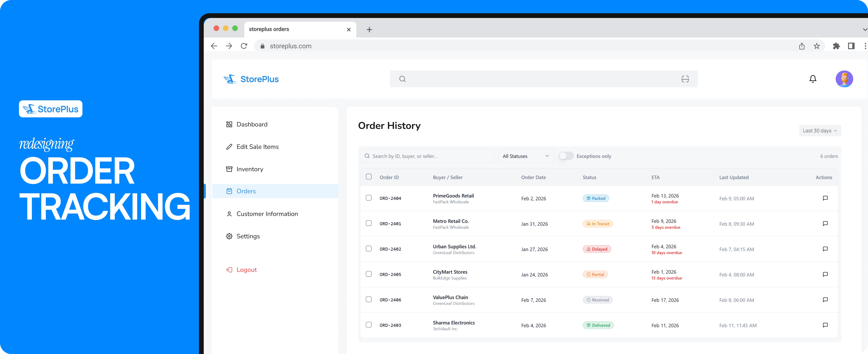Click the bookmark star icon
This screenshot has height=354, width=868.
tap(817, 46)
